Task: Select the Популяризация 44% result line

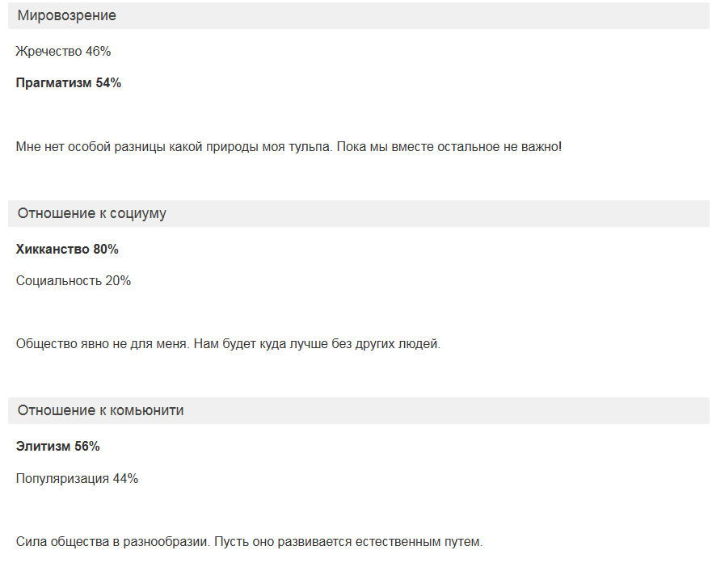Action: pyautogui.click(x=77, y=479)
